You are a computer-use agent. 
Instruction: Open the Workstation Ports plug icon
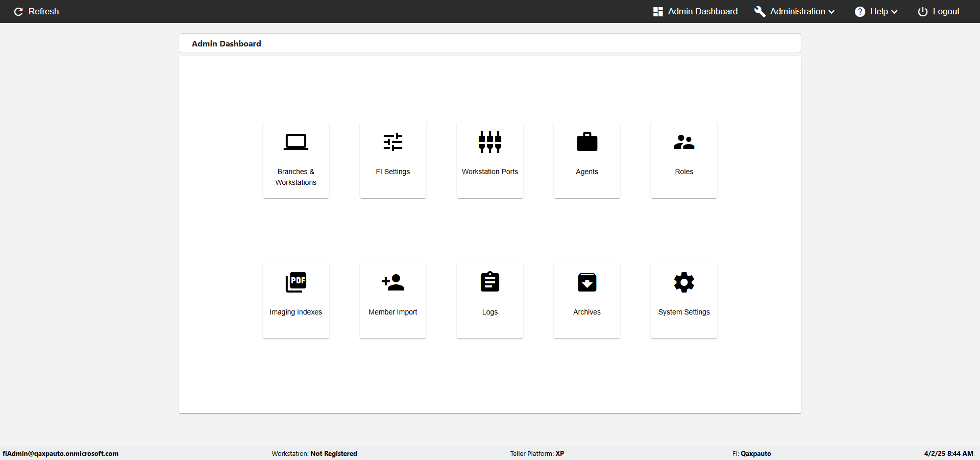[490, 142]
